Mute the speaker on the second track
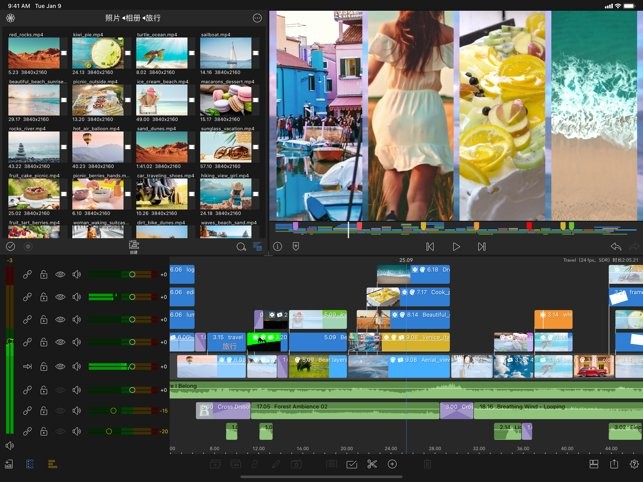This screenshot has width=643, height=482. click(x=76, y=296)
